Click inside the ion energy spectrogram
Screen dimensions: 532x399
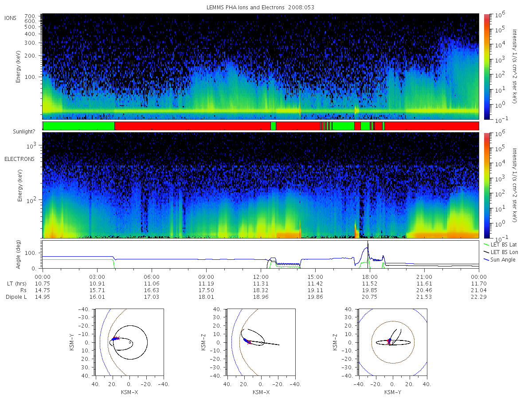point(261,66)
